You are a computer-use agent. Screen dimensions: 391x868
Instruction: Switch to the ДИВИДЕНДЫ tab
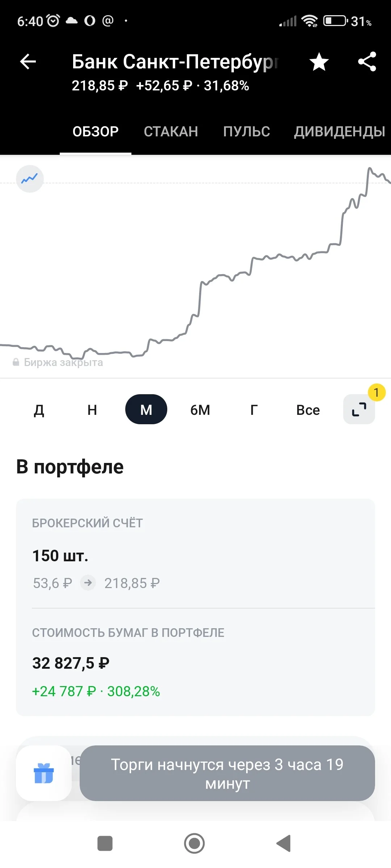pyautogui.click(x=340, y=131)
